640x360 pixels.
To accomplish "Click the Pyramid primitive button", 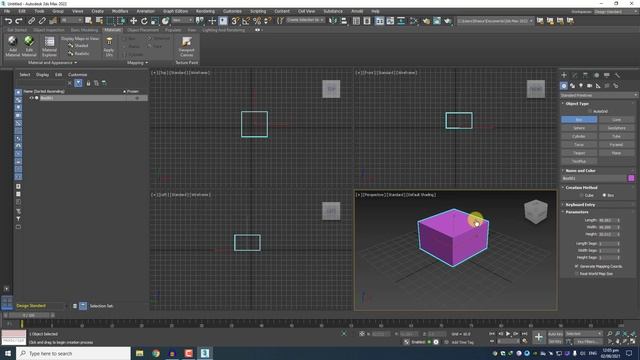I will pos(616,144).
